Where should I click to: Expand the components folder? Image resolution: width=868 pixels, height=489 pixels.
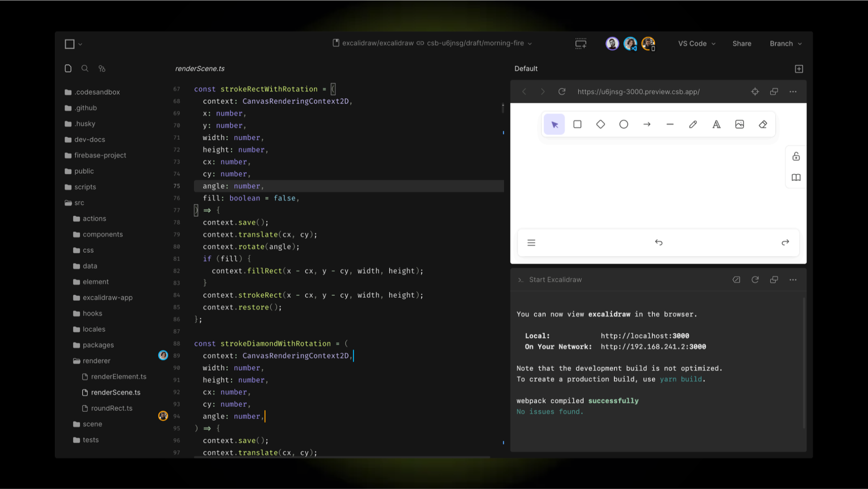99,234
